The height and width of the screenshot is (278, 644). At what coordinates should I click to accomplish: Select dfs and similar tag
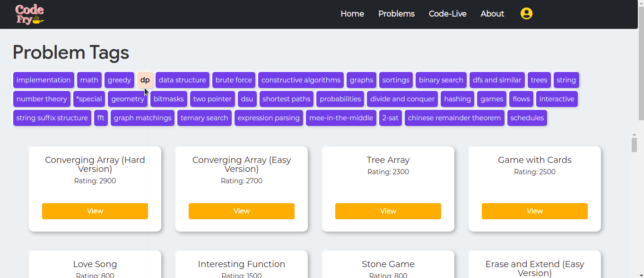[x=497, y=80]
